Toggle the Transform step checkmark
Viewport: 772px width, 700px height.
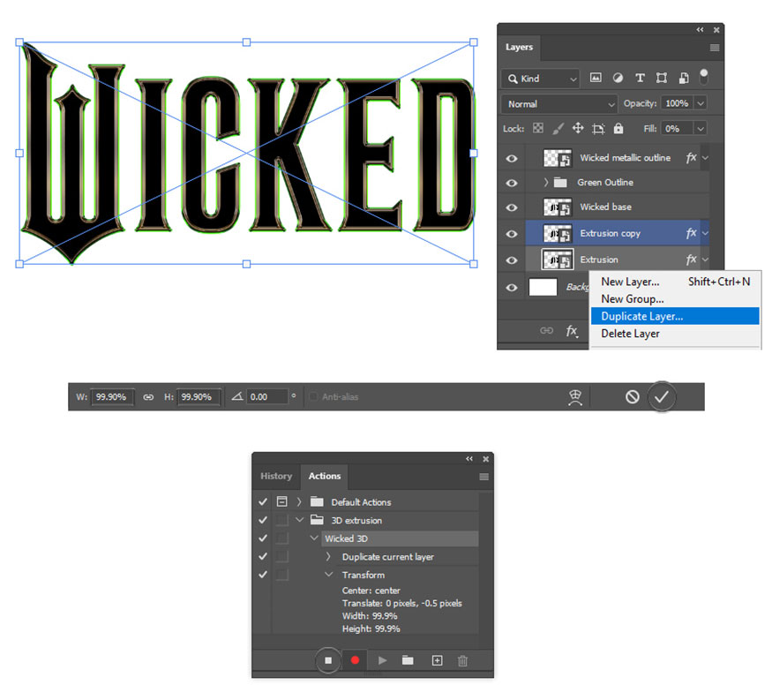[x=263, y=575]
